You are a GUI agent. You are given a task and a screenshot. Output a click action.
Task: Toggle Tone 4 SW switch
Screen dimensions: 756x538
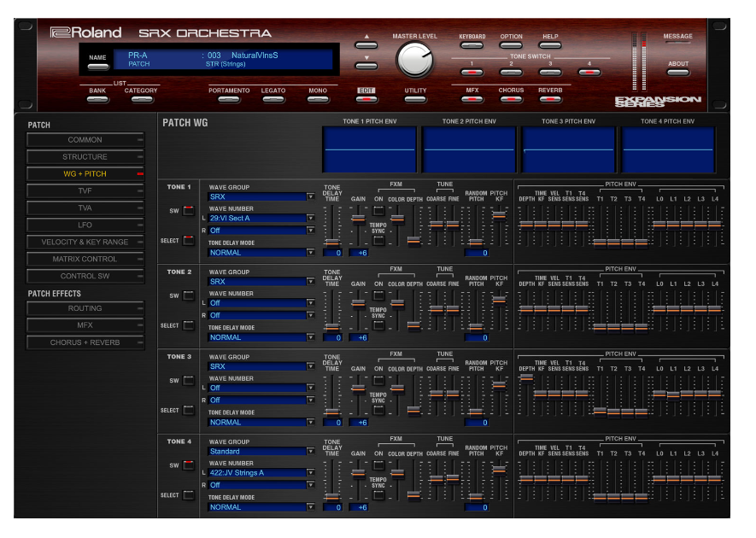tap(189, 465)
